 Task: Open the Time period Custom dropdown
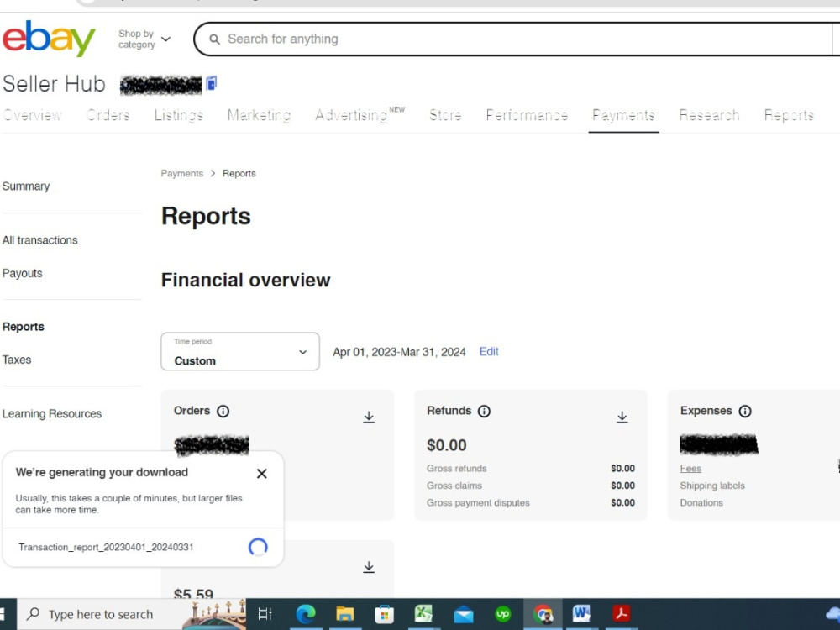[x=240, y=351]
